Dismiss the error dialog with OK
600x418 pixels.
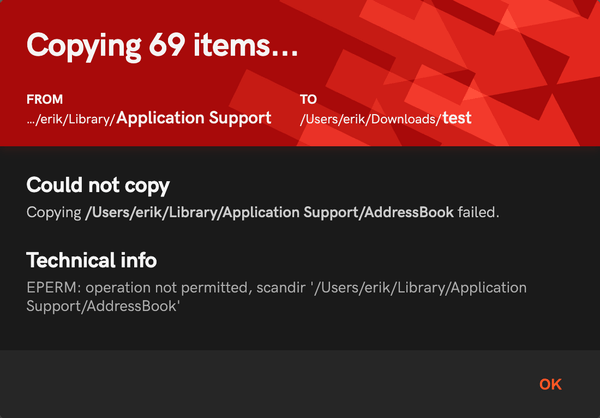[x=550, y=384]
